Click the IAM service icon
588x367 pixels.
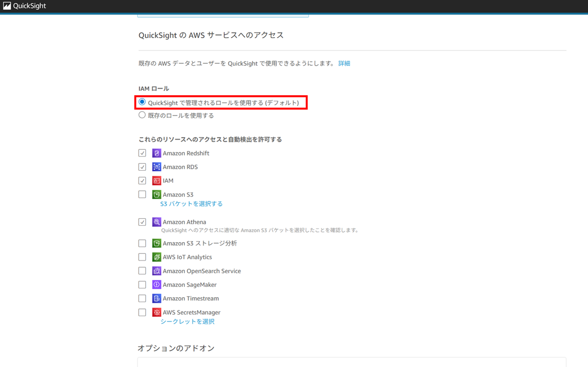(156, 180)
